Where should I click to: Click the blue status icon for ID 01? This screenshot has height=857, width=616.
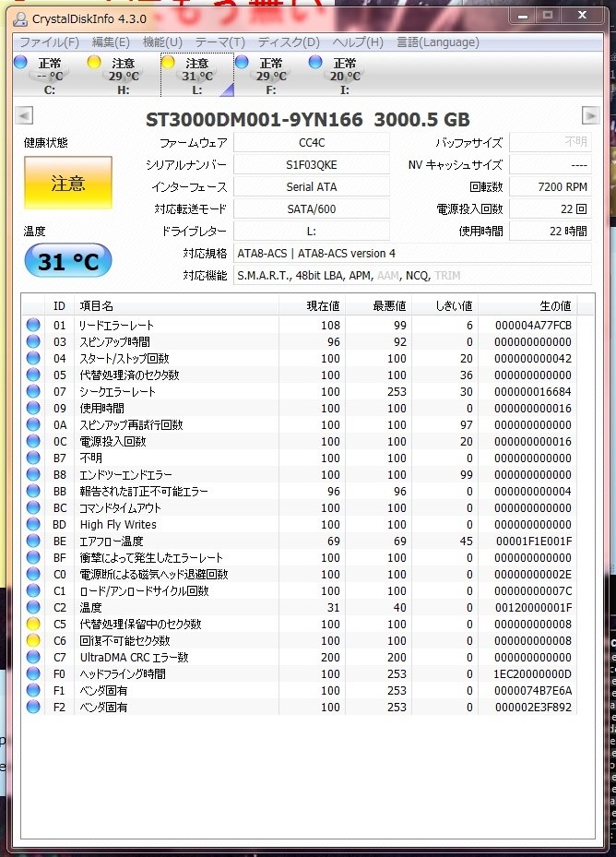pos(33,325)
